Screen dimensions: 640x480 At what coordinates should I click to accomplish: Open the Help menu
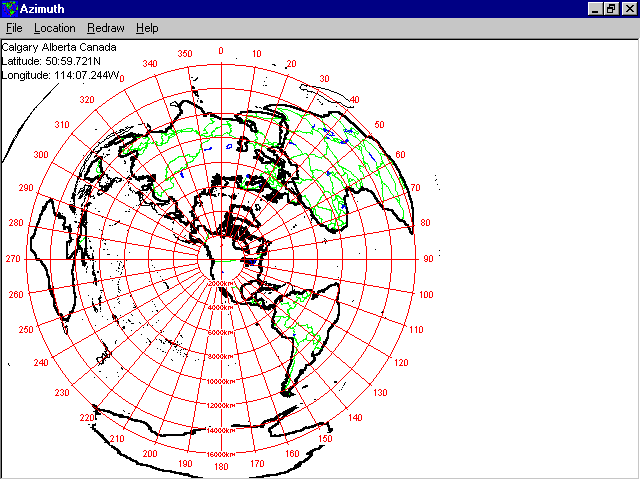click(x=147, y=28)
